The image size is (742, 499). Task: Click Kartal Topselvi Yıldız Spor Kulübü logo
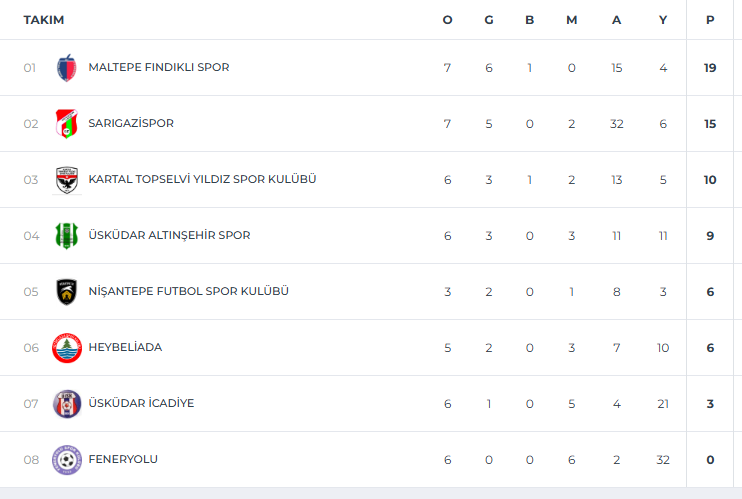(67, 180)
